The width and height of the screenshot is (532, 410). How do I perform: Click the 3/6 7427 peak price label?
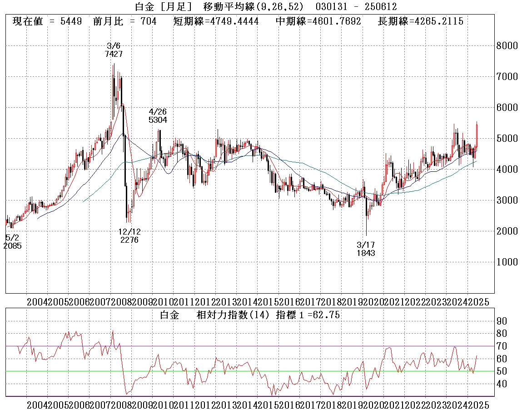pyautogui.click(x=113, y=50)
